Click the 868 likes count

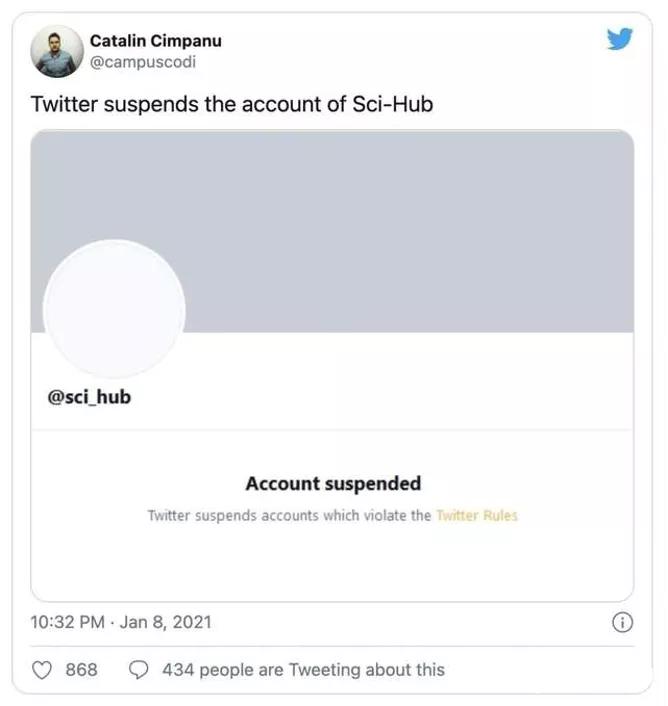coord(81,669)
